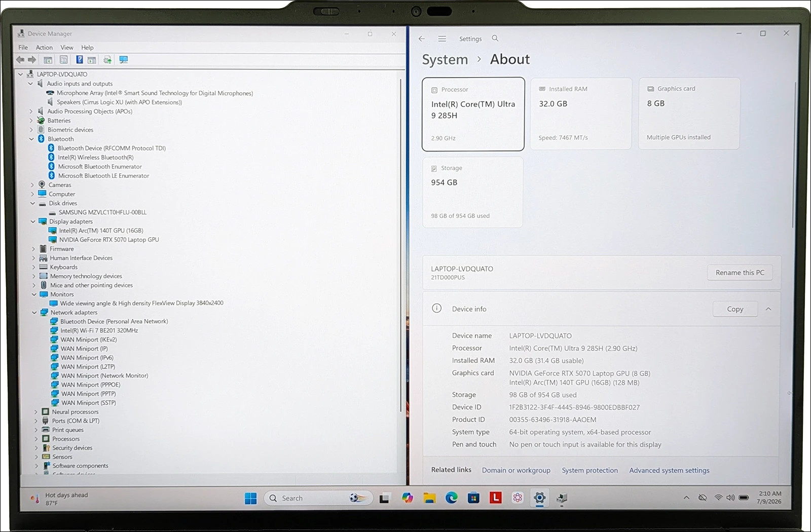Click Rename this PC button
811x532 pixels.
(740, 273)
